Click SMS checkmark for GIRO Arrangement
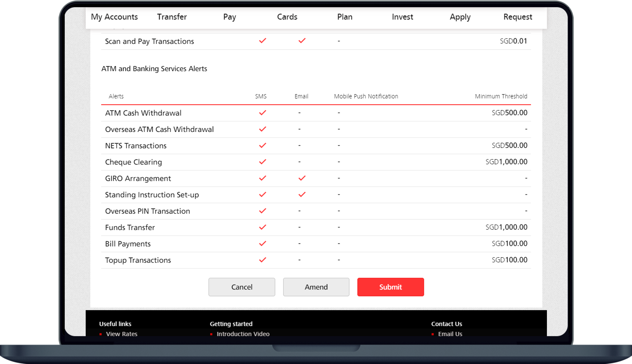Viewport: 632px width, 364px height. [x=262, y=178]
